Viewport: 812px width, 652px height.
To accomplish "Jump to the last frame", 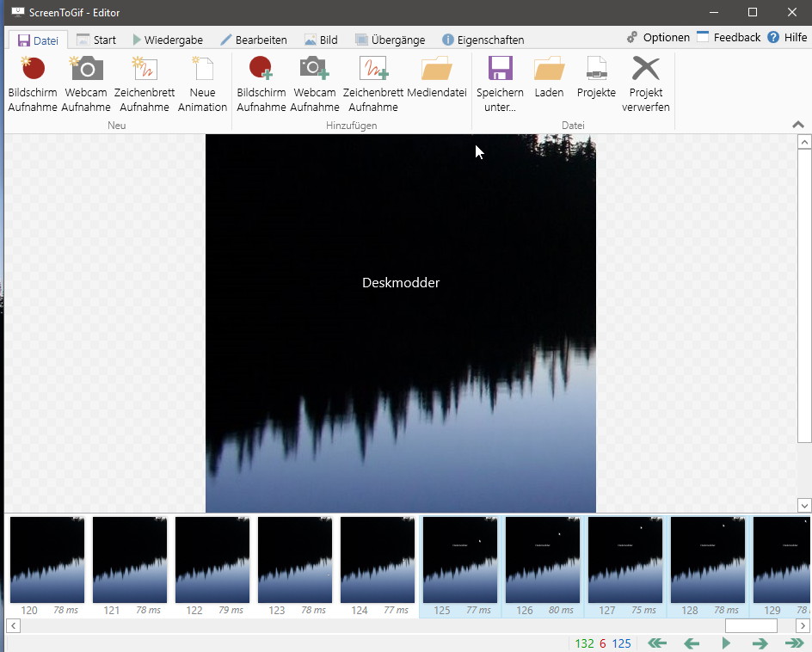I will click(x=795, y=643).
